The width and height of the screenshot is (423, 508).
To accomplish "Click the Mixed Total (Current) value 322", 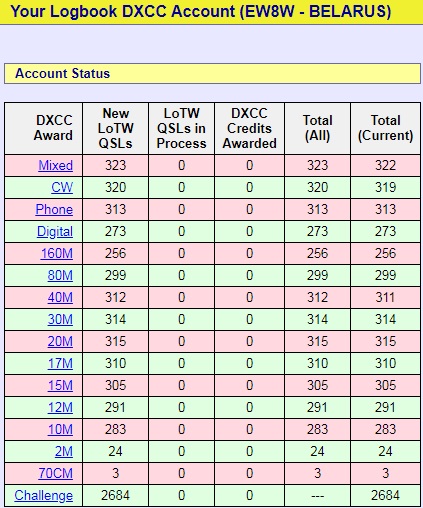I will [x=385, y=165].
